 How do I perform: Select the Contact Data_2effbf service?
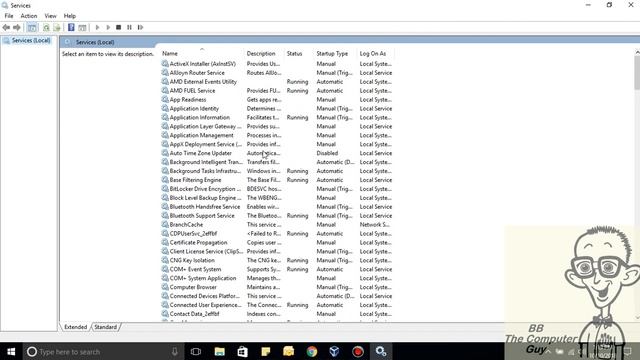[194, 314]
